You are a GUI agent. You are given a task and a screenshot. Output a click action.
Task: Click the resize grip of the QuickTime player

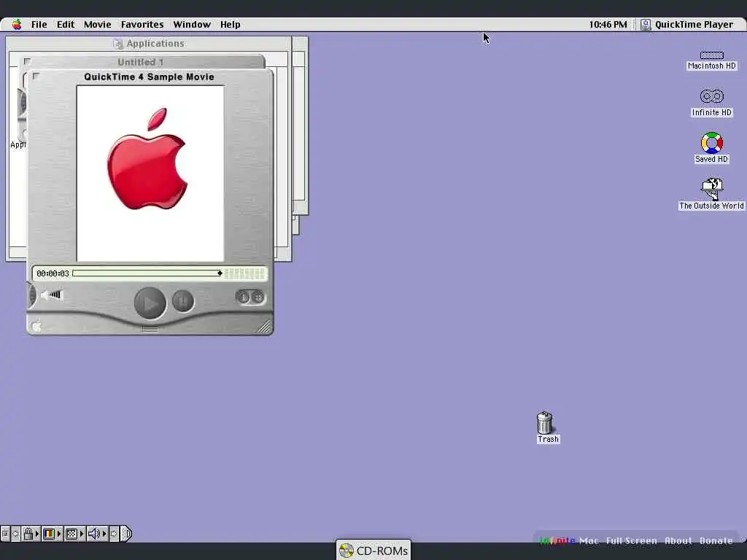point(263,326)
